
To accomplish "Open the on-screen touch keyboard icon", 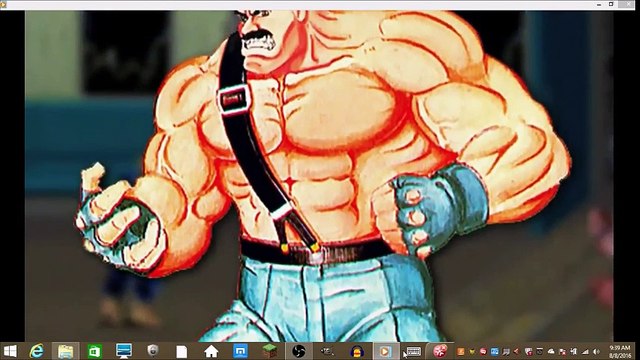I will tap(413, 351).
